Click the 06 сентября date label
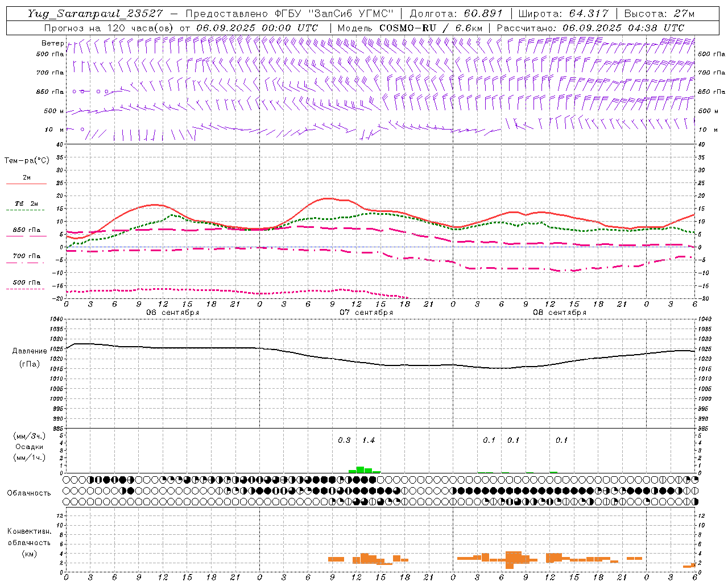 pos(172,313)
